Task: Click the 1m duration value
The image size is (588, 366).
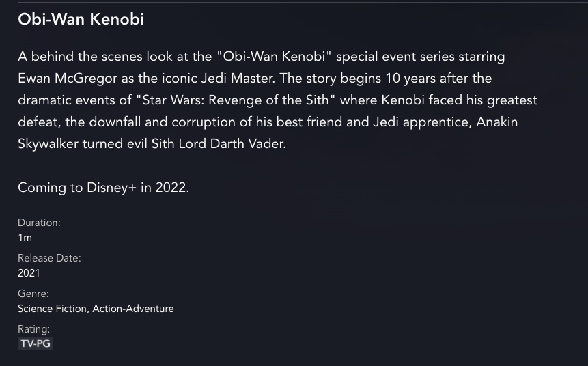Action: coord(25,238)
